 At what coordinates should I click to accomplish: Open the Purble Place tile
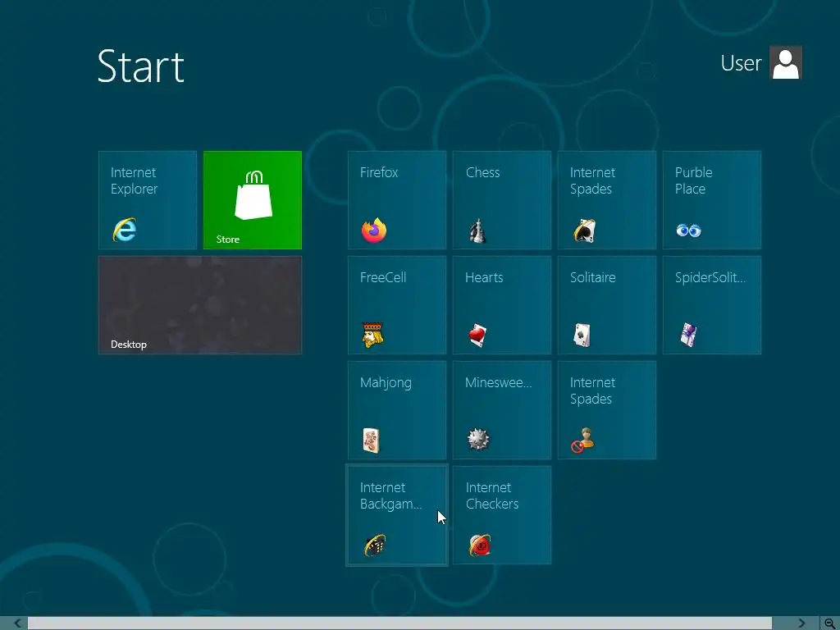click(x=712, y=200)
